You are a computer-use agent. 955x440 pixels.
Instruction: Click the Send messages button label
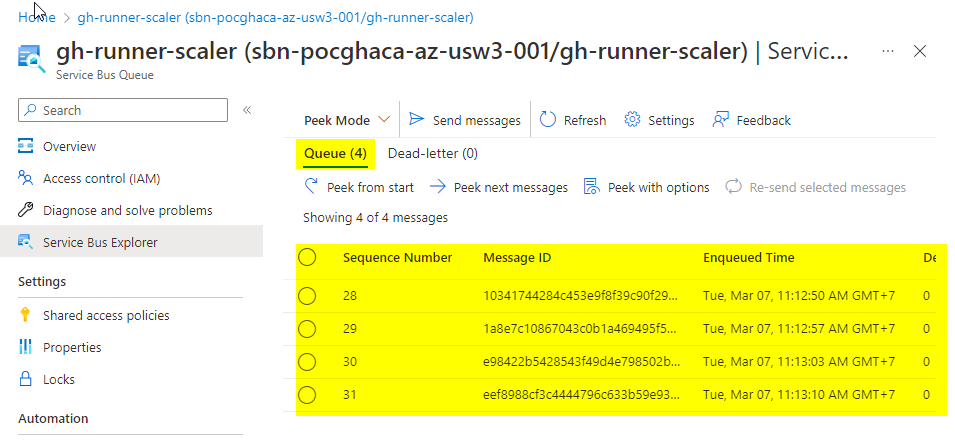pos(477,120)
